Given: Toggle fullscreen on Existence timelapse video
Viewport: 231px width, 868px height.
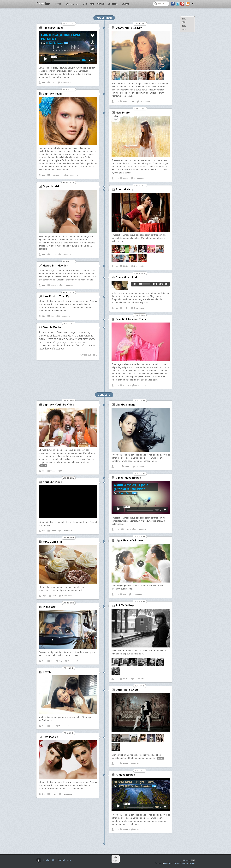Looking at the screenshot, I should [x=89, y=60].
